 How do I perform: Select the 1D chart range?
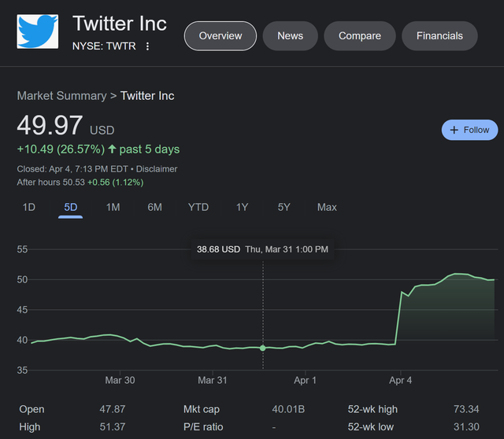29,207
